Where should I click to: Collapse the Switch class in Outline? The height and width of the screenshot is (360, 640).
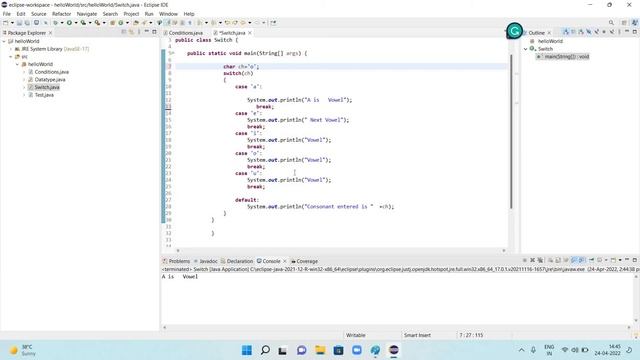526,49
